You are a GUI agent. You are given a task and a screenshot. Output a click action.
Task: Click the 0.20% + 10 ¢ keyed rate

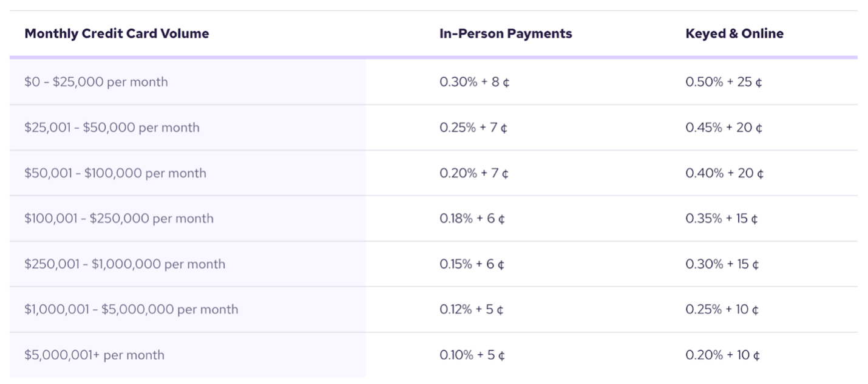click(x=723, y=355)
